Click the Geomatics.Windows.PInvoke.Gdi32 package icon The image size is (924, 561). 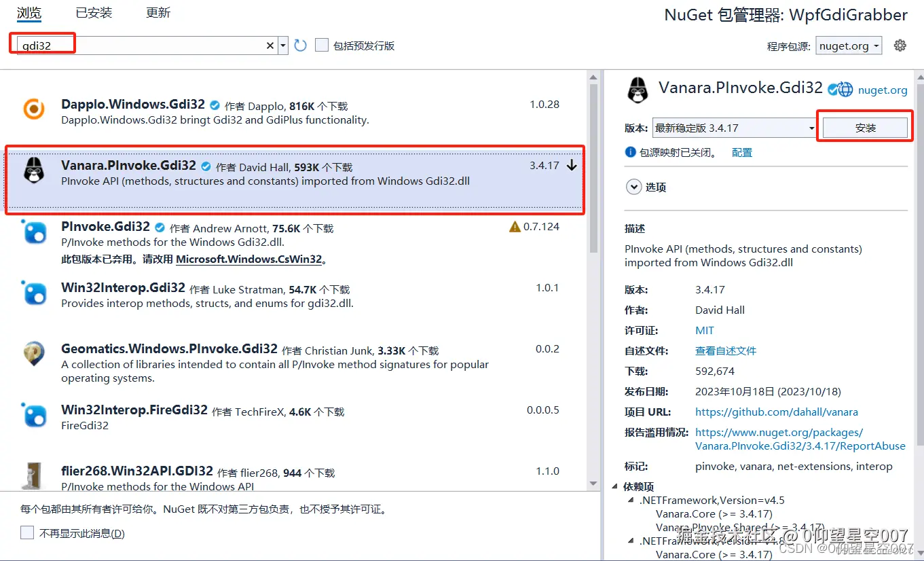(34, 354)
